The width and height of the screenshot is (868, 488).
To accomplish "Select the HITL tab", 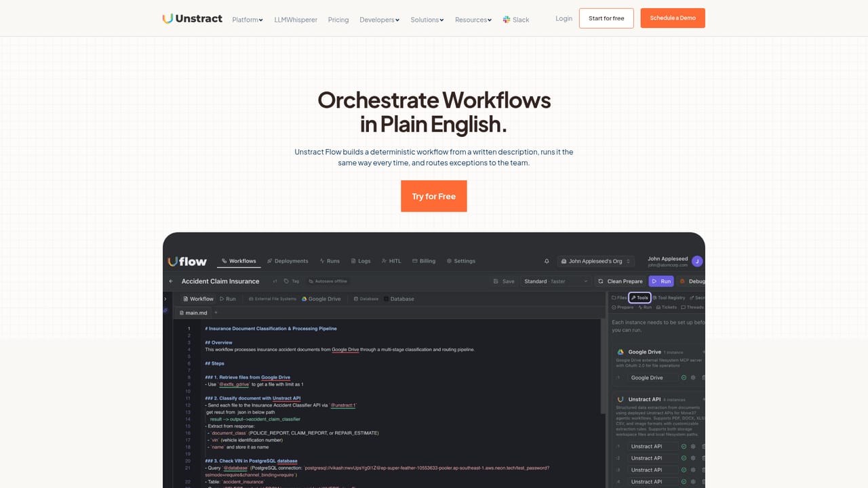I will click(391, 261).
